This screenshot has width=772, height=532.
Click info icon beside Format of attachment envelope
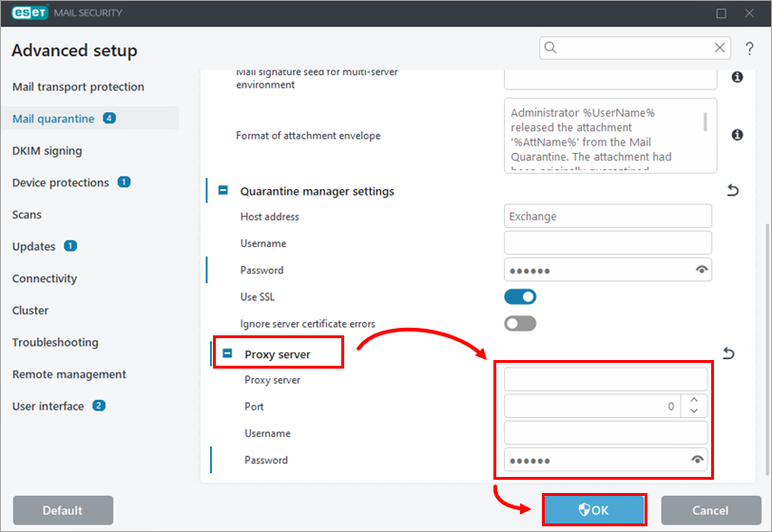[737, 136]
